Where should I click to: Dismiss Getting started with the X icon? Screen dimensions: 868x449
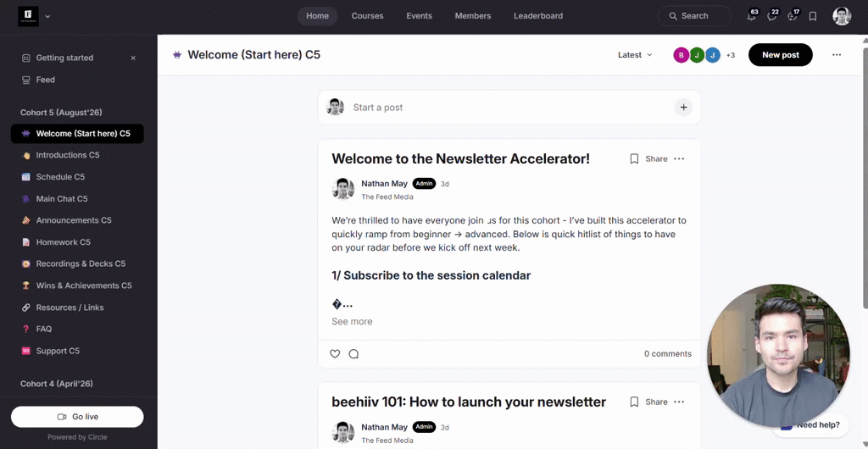[x=133, y=58]
